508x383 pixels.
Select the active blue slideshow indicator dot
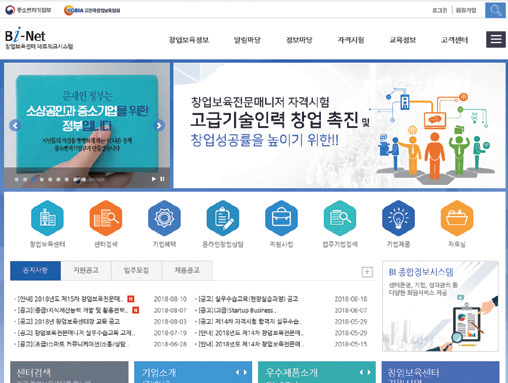coord(33,179)
